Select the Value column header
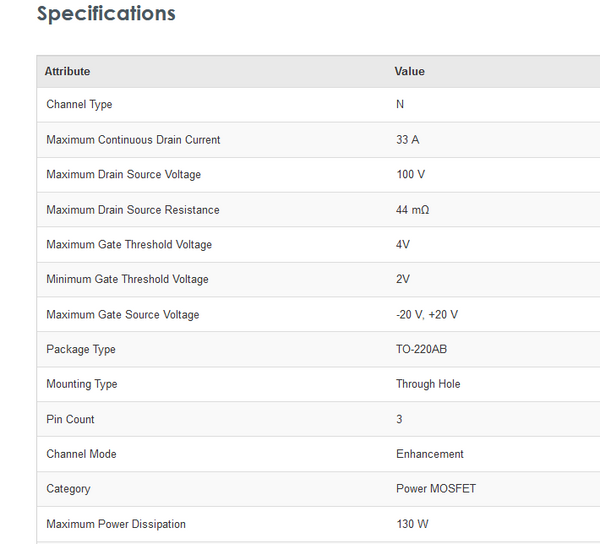Image resolution: width=600 pixels, height=544 pixels. coord(409,71)
